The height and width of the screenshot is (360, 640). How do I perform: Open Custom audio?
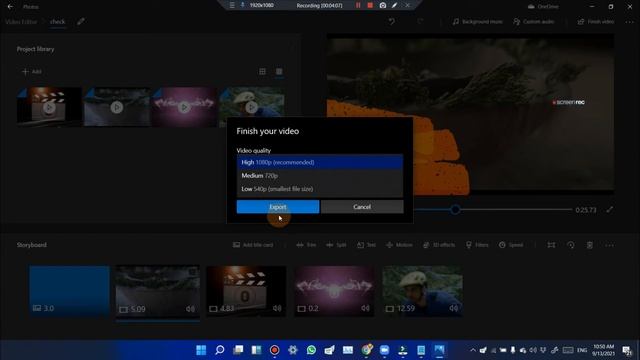click(534, 22)
